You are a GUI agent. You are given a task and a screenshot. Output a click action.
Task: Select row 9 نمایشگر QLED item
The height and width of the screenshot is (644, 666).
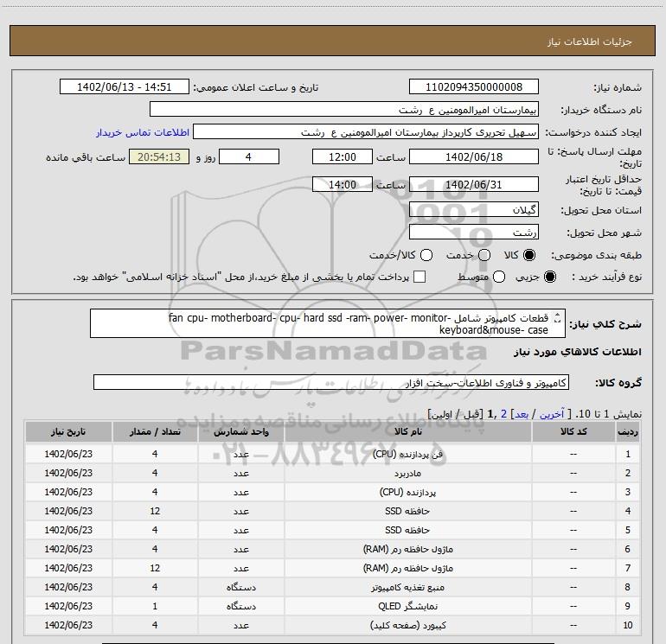coord(332,606)
